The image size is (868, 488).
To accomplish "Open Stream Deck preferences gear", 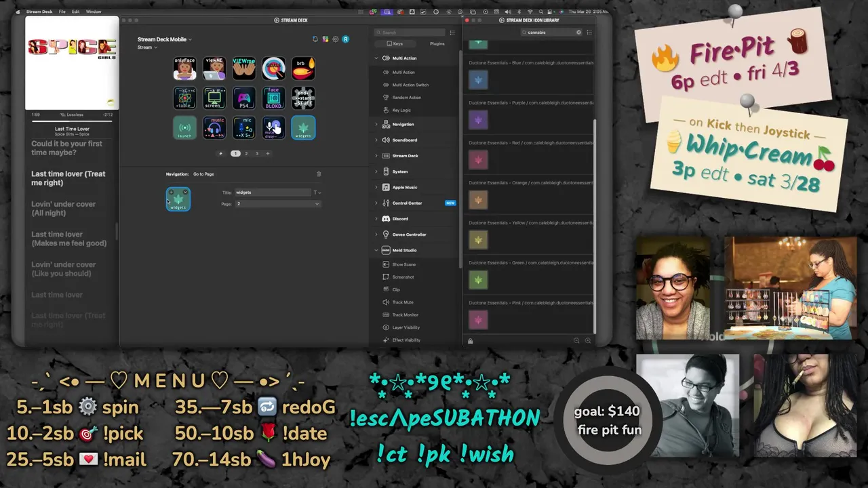I will pyautogui.click(x=336, y=39).
